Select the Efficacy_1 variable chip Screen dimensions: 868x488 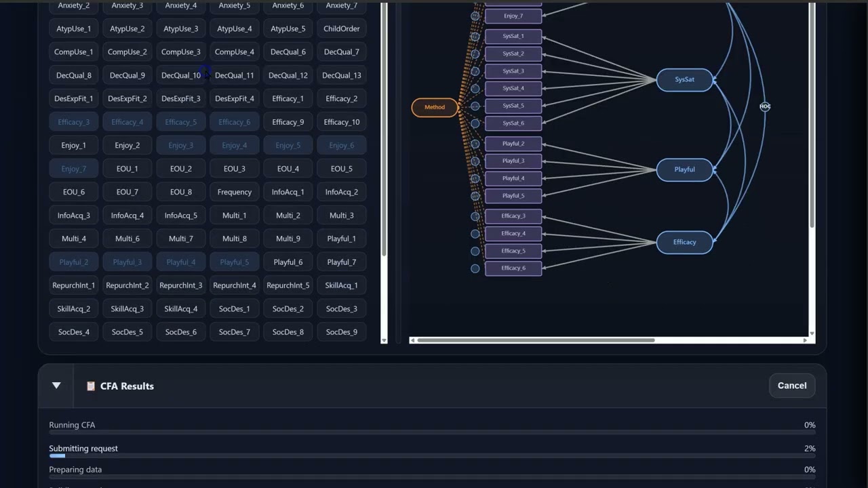[x=288, y=98]
